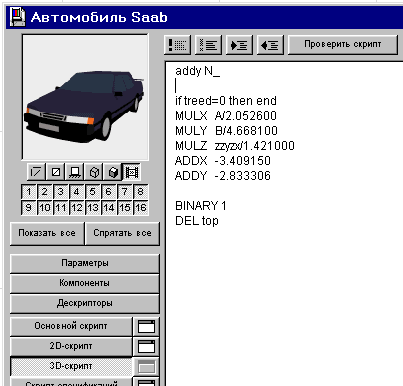Toggle fragment layer 9

point(29,208)
